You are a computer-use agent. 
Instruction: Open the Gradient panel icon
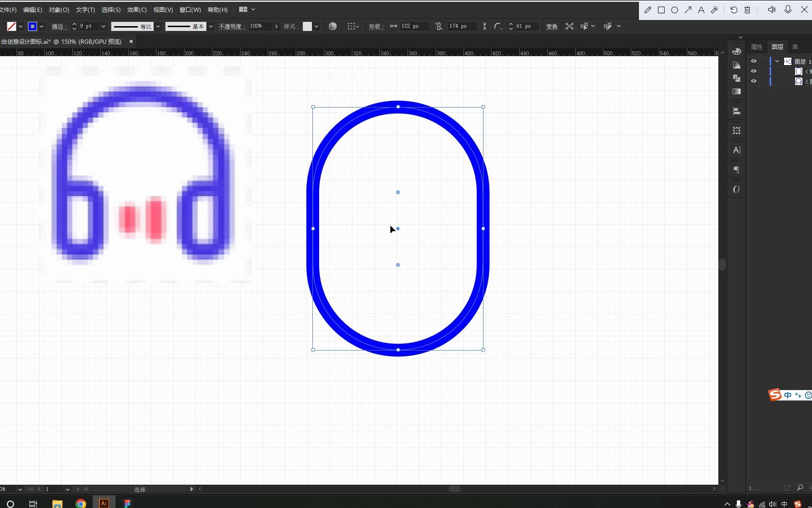point(736,91)
